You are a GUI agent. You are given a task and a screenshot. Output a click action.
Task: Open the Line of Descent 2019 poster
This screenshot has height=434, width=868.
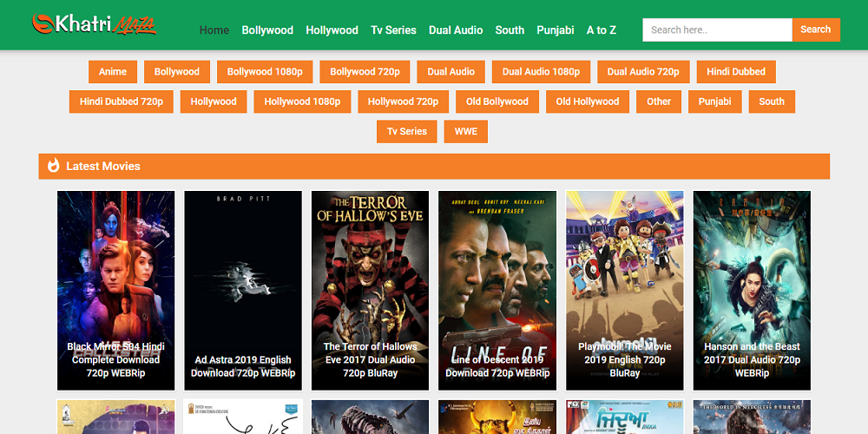[x=497, y=291]
